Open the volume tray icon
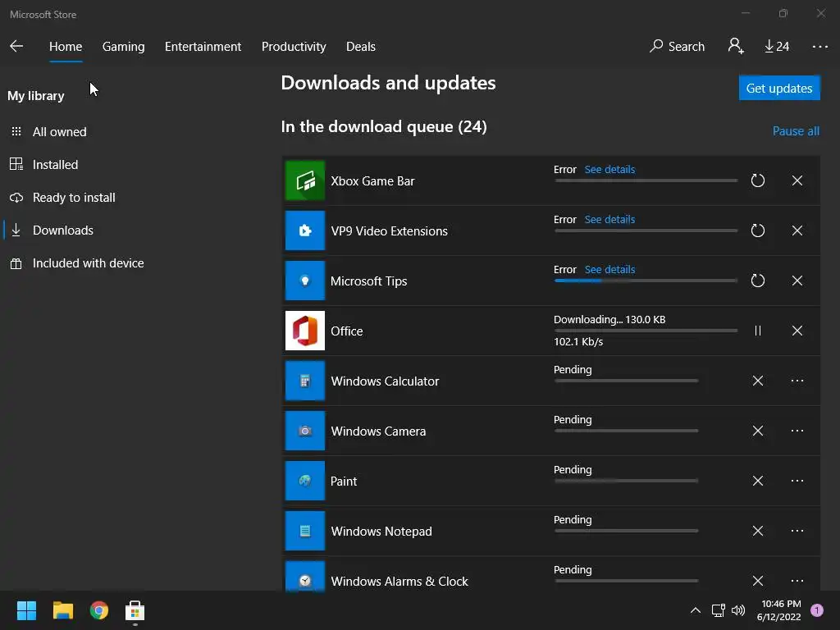Viewport: 840px width, 630px height. pyautogui.click(x=738, y=610)
